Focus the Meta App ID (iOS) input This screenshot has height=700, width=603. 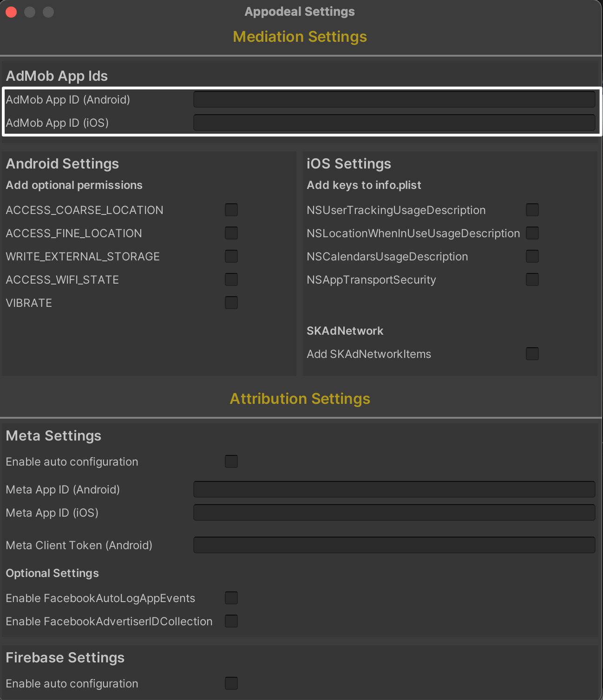point(394,512)
